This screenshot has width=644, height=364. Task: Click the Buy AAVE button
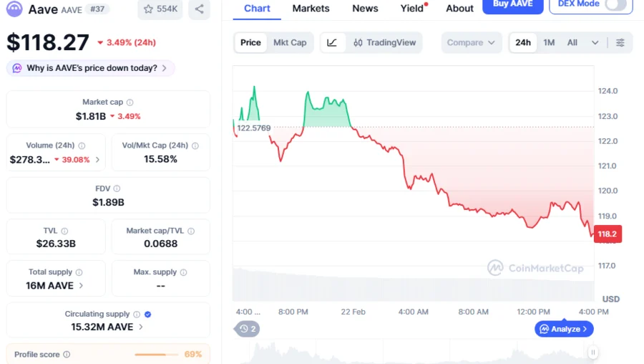tap(512, 4)
